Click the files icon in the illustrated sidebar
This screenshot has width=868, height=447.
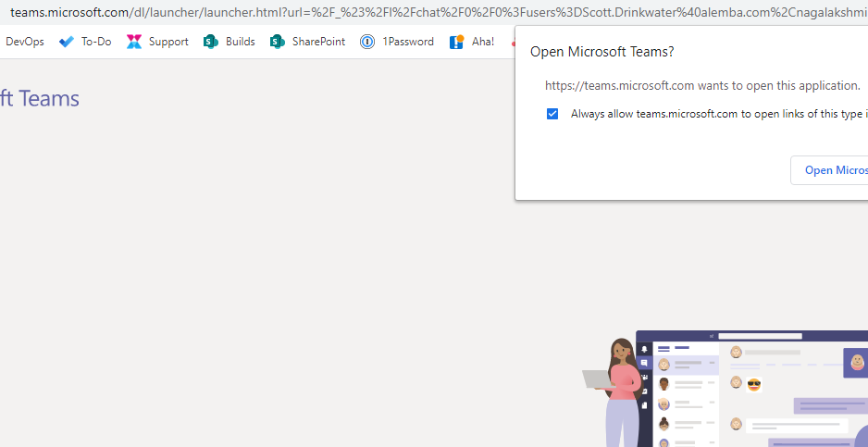pos(644,404)
